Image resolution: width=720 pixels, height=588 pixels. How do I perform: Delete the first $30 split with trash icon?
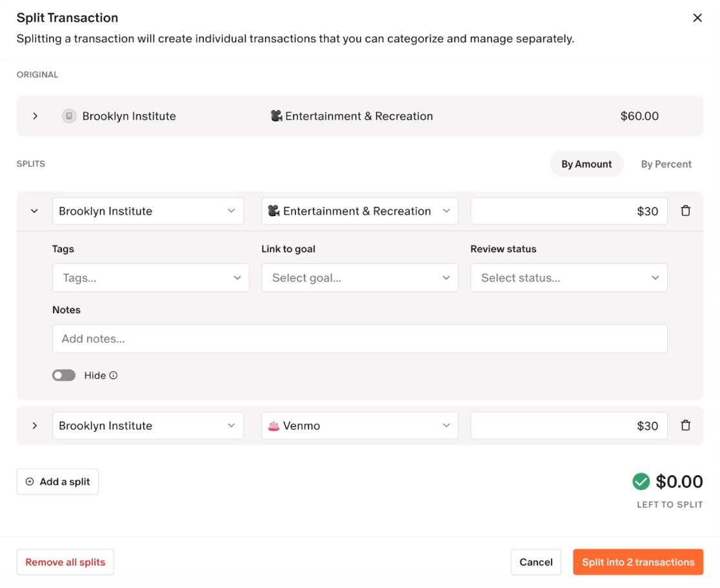(x=686, y=211)
